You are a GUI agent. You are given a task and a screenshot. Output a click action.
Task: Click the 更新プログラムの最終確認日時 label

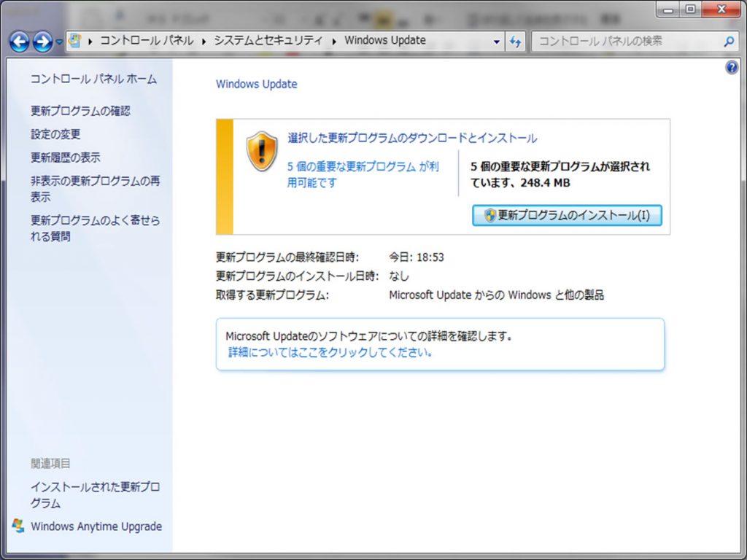point(287,257)
